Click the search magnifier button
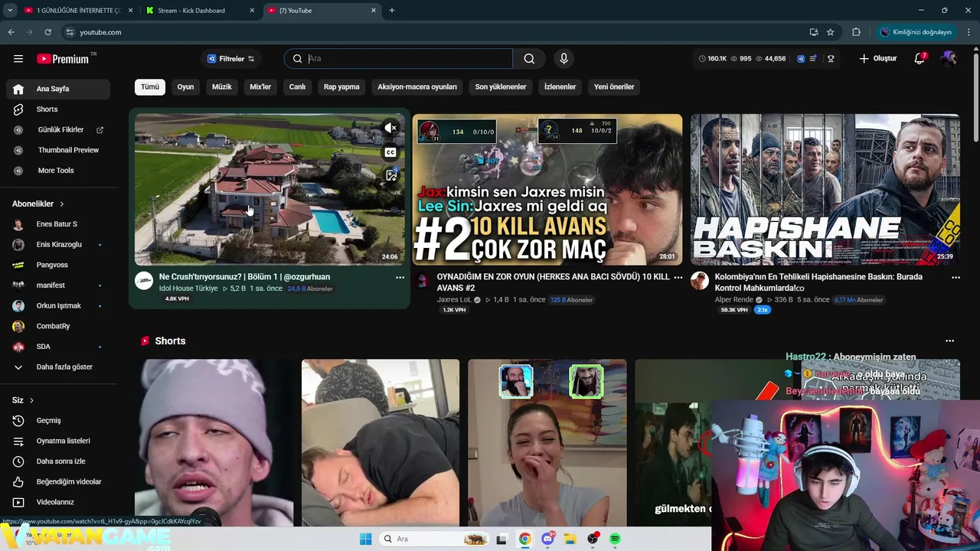The height and width of the screenshot is (551, 980). tap(529, 59)
